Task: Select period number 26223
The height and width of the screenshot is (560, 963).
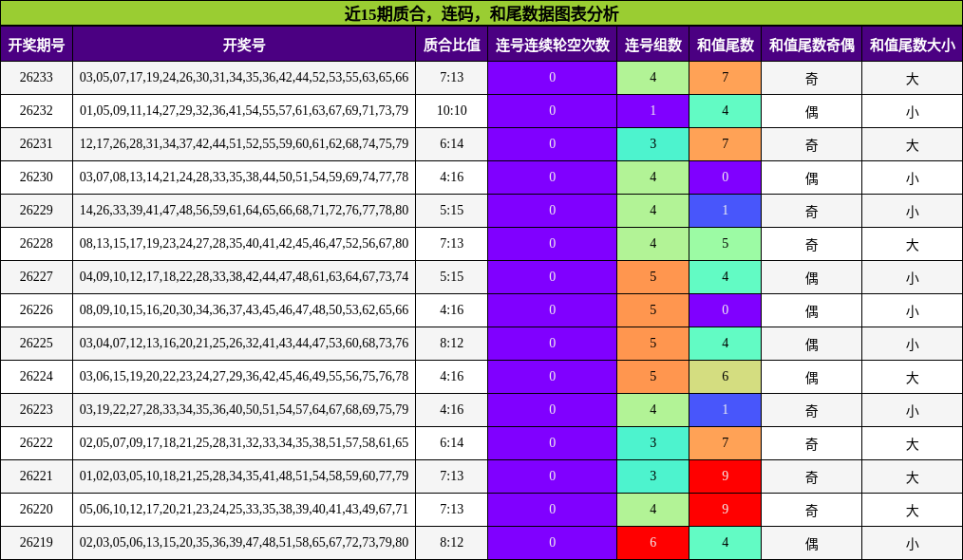Action: 36,409
